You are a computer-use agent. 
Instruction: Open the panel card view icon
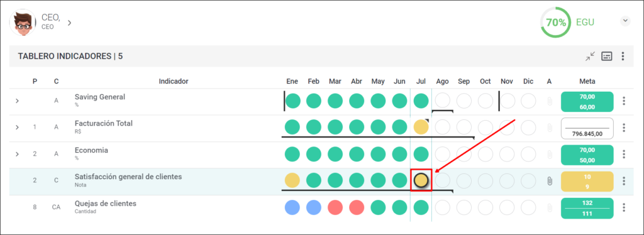click(607, 57)
